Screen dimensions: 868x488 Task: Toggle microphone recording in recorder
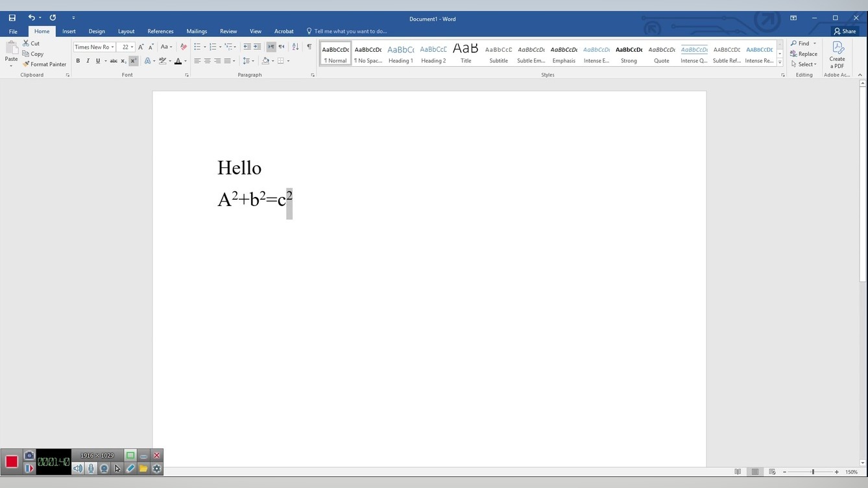(91, 469)
